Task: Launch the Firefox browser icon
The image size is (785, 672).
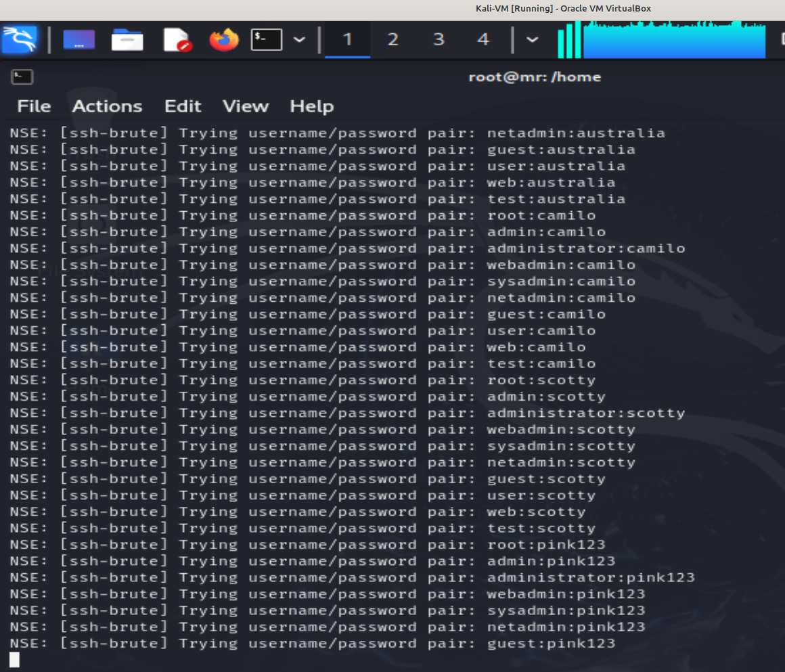Action: click(224, 39)
